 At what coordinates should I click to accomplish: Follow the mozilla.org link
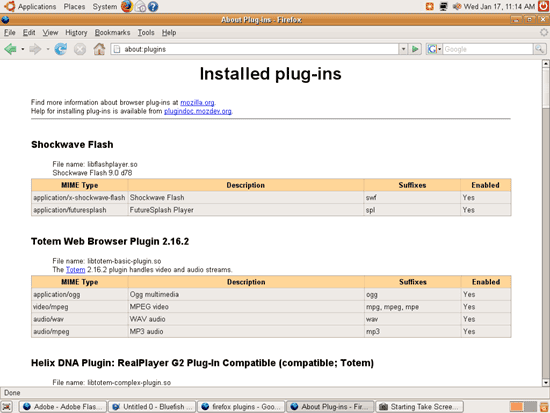pos(197,102)
